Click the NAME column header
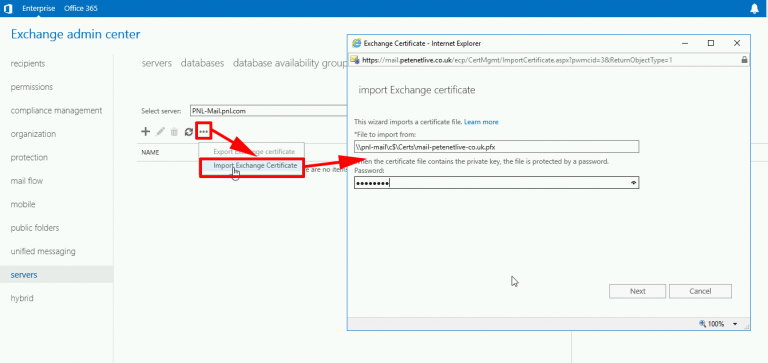The height and width of the screenshot is (363, 768). [150, 152]
